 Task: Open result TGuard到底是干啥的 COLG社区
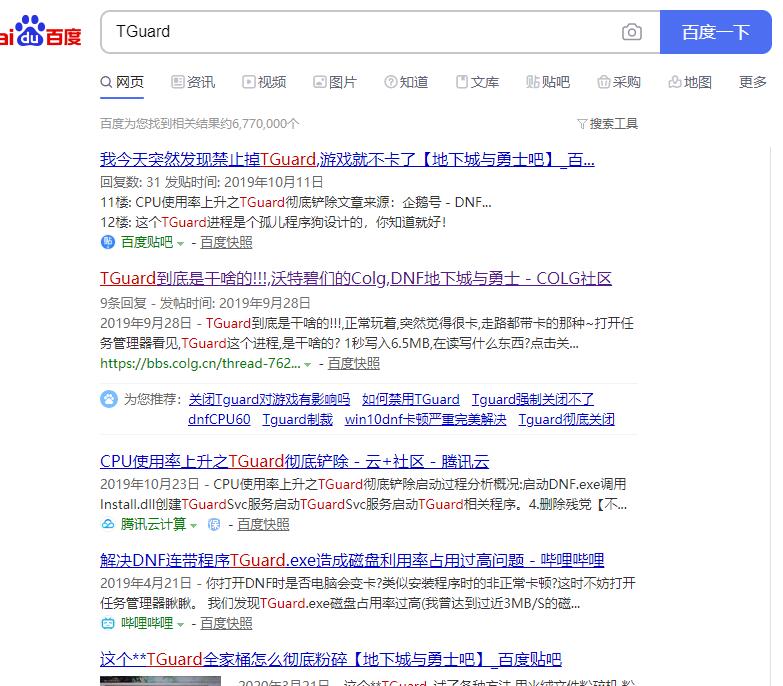tap(356, 279)
